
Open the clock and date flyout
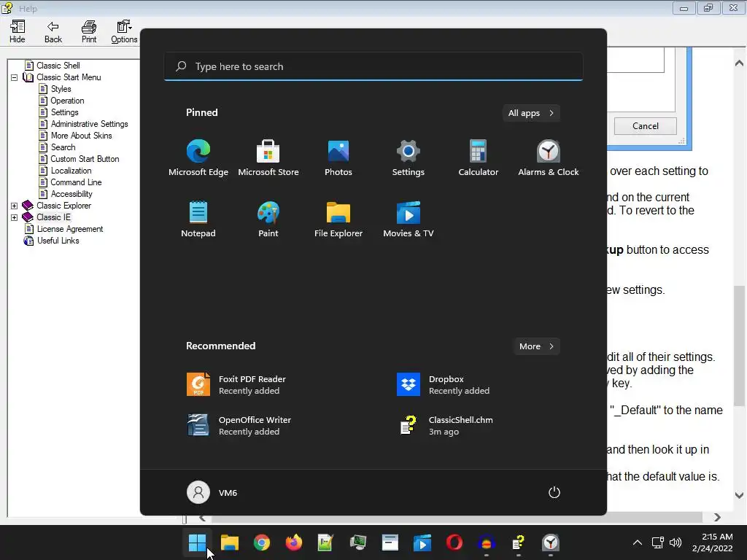click(x=712, y=542)
